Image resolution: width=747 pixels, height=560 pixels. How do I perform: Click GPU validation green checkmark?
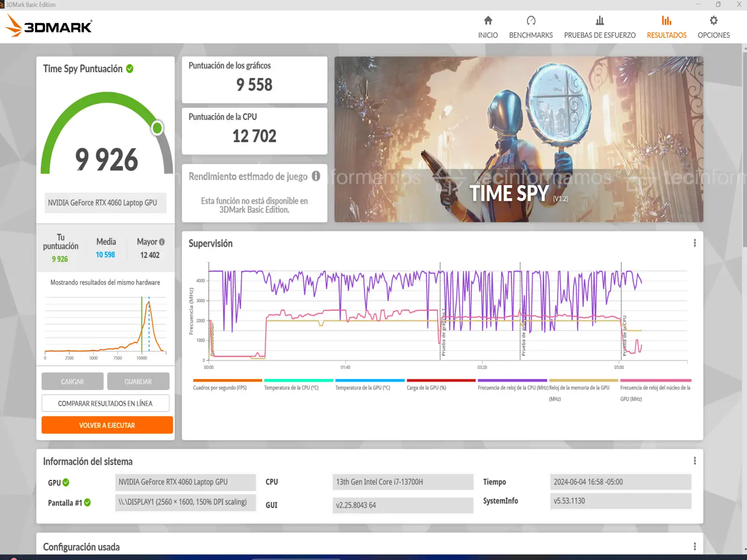pyautogui.click(x=66, y=483)
